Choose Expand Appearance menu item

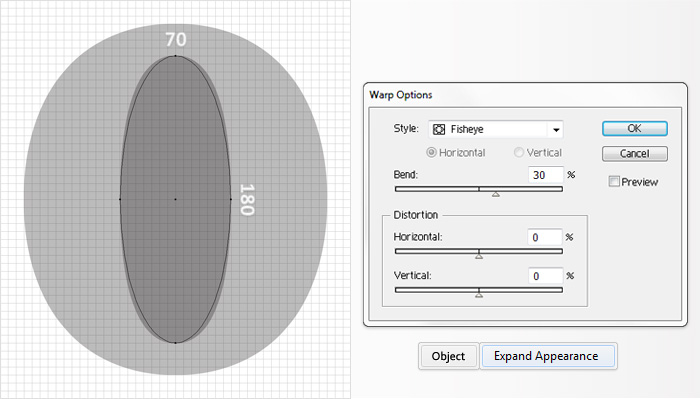point(548,356)
